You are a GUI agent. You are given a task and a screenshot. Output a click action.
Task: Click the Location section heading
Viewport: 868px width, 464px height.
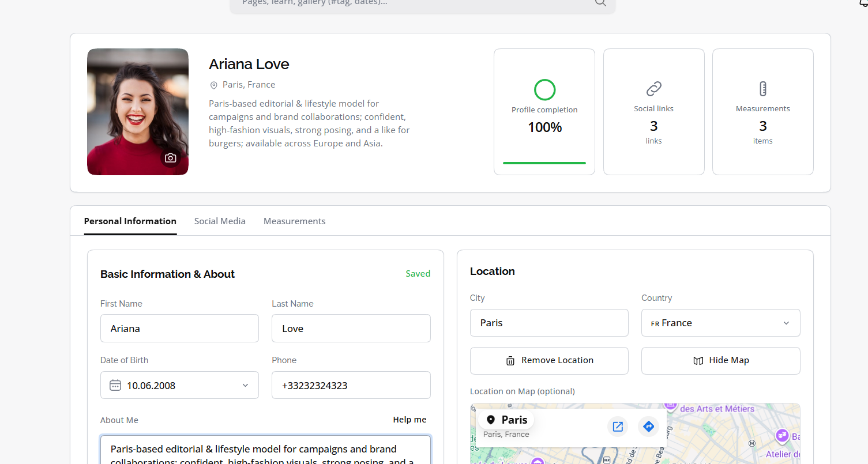[493, 271]
